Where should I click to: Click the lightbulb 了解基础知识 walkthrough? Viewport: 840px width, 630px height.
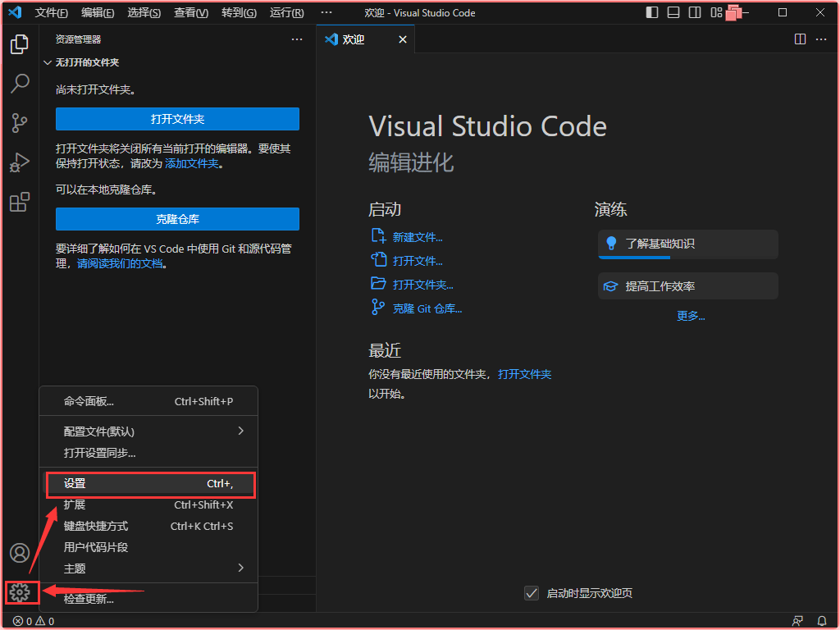point(688,244)
